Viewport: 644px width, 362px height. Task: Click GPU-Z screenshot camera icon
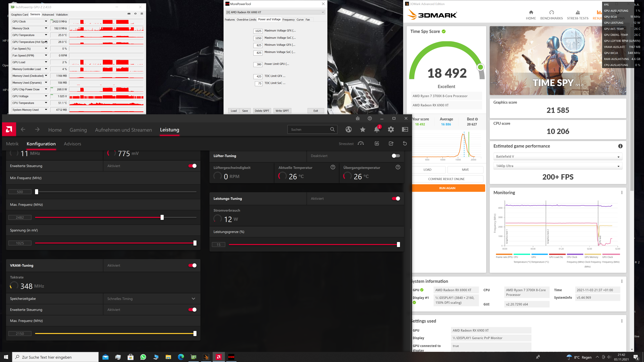click(x=129, y=14)
